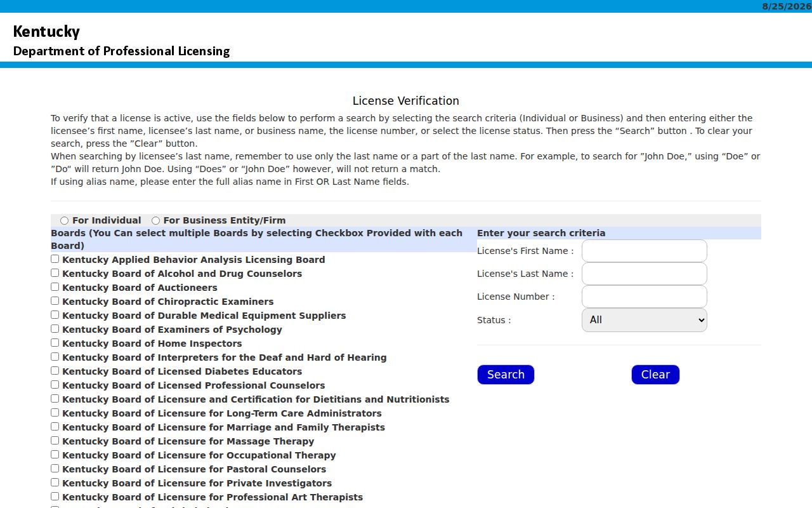Check the Board of Home Inspectors box
Image resolution: width=812 pixels, height=508 pixels.
[55, 343]
